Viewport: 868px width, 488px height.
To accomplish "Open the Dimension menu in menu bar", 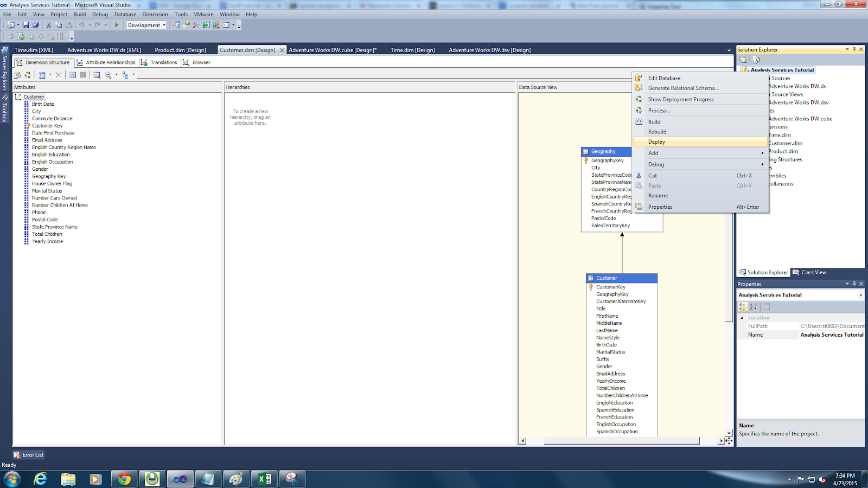I will point(155,15).
